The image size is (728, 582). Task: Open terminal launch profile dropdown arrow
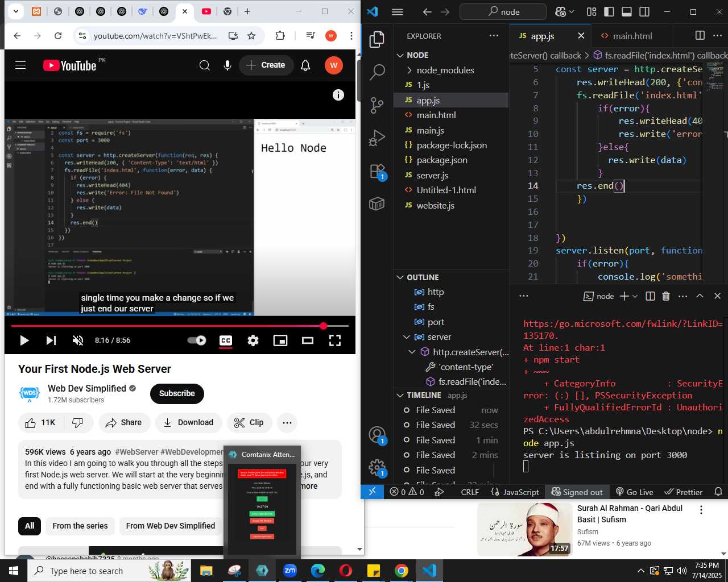635,296
